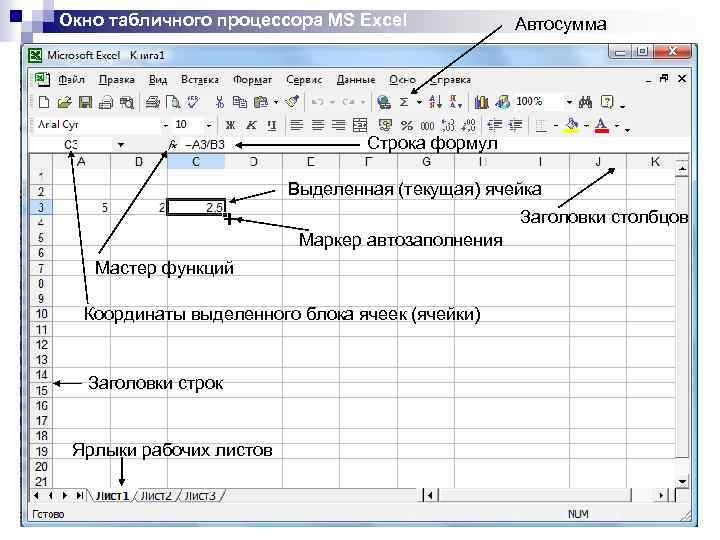This screenshot has width=720, height=540.
Task: Select the Format Painter brush
Action: click(x=292, y=101)
